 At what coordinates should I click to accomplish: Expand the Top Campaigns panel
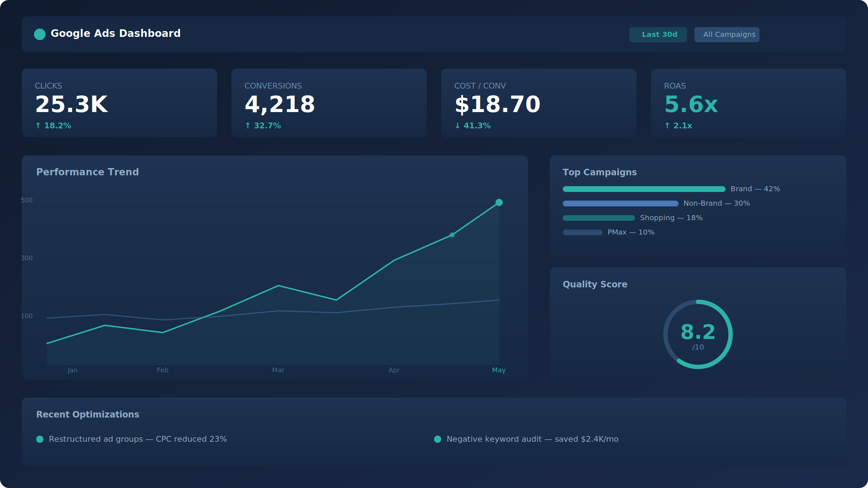[600, 172]
